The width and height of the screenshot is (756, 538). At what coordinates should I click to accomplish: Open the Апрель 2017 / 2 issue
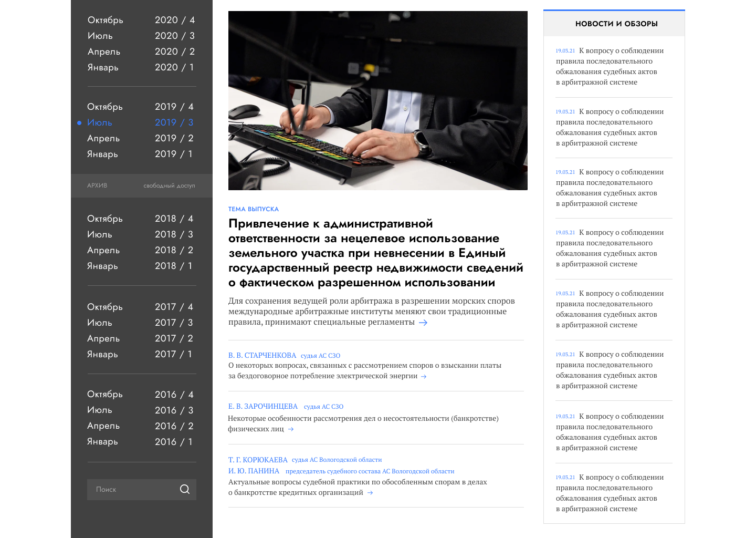[141, 338]
